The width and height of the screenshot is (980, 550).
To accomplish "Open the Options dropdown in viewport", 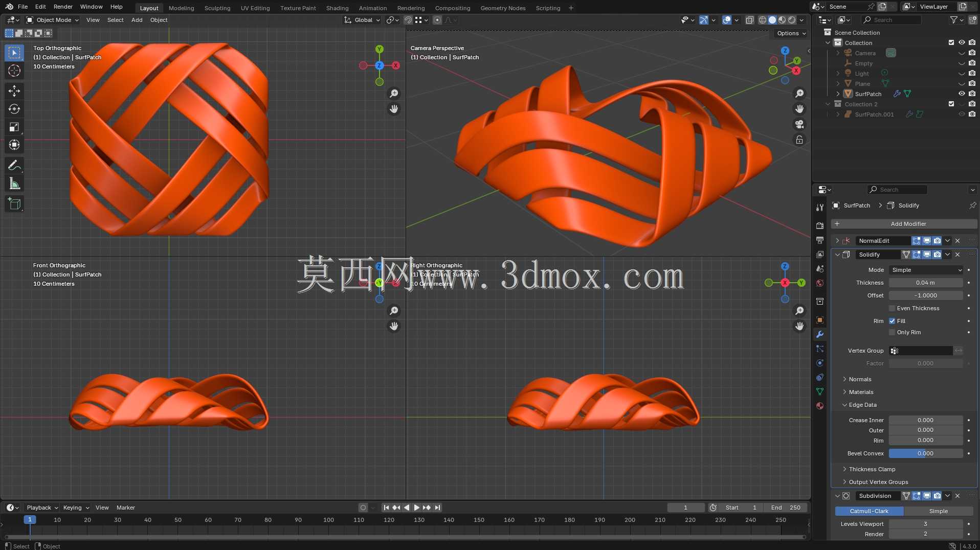I will 791,33.
